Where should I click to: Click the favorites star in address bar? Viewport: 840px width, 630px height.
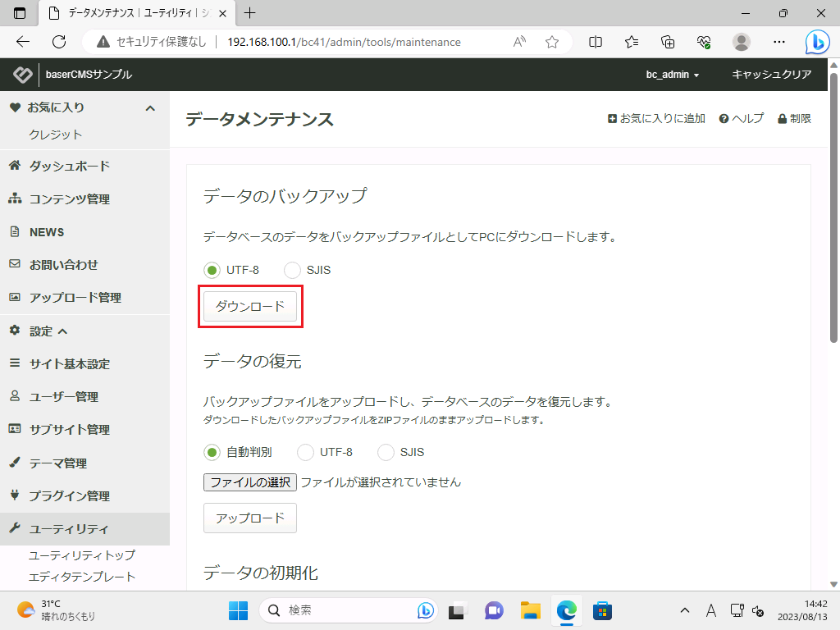coord(552,42)
